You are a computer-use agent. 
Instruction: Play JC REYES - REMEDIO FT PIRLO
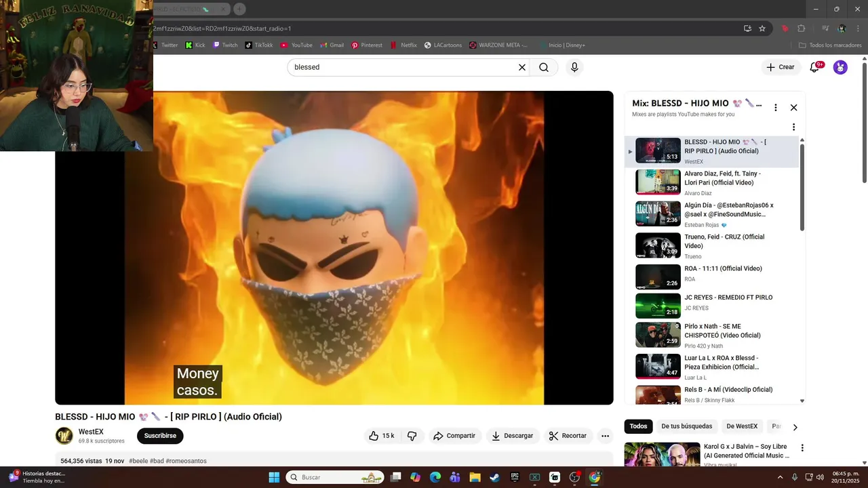click(712, 306)
